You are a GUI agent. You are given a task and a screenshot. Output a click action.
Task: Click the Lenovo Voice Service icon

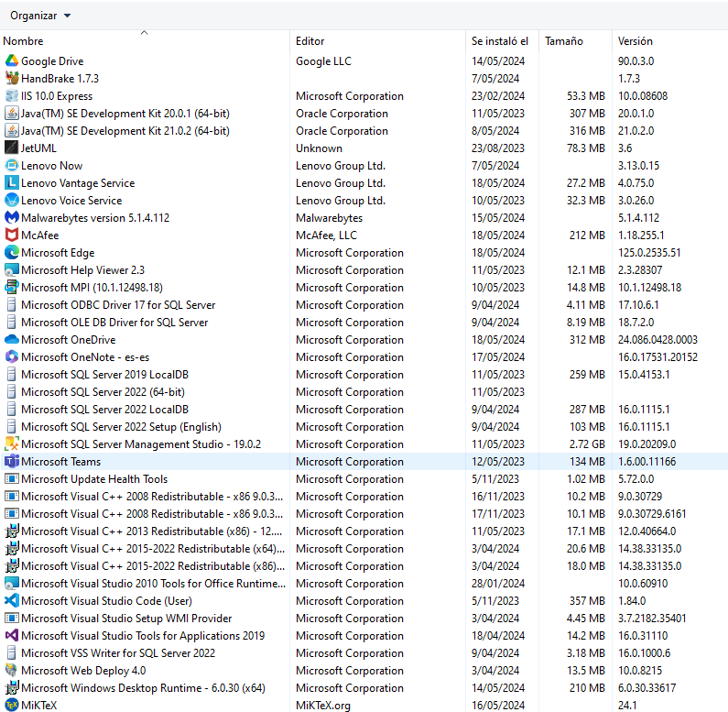coord(12,201)
